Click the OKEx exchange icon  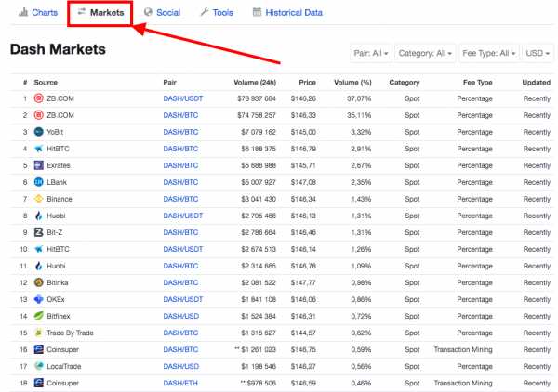[38, 299]
